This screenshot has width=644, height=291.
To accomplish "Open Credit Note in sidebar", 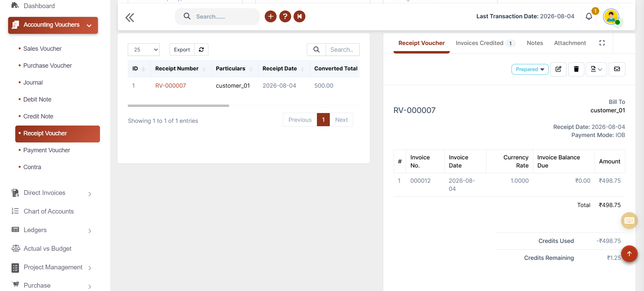I will click(38, 116).
